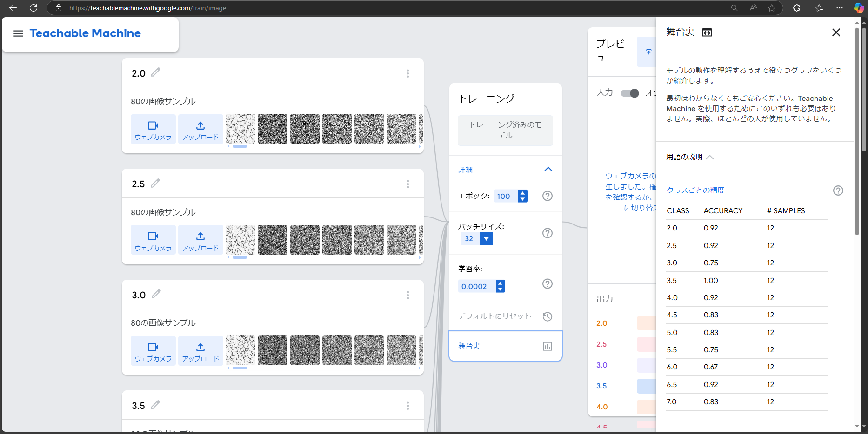
Task: Click the Teachable Machine logo link
Action: [x=85, y=33]
